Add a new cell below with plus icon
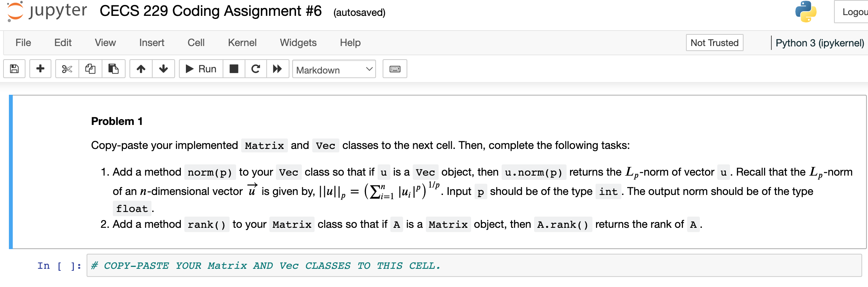 [x=40, y=68]
